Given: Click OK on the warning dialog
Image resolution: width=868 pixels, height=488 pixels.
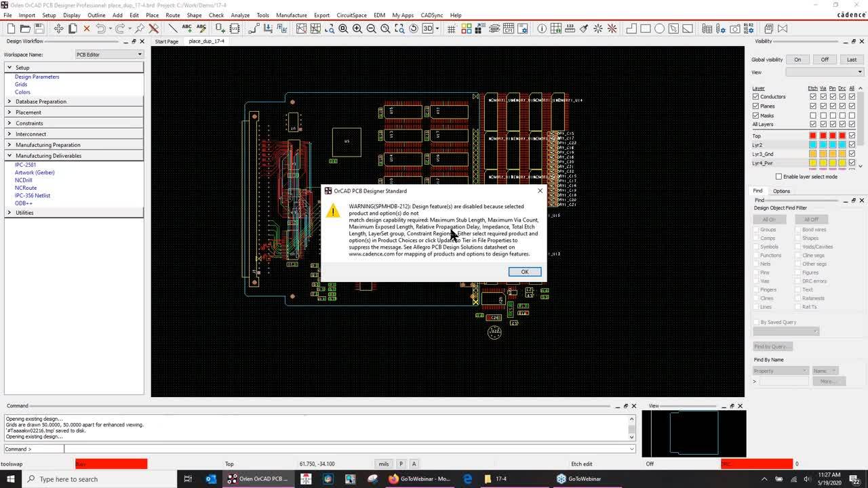Looking at the screenshot, I should [x=524, y=271].
